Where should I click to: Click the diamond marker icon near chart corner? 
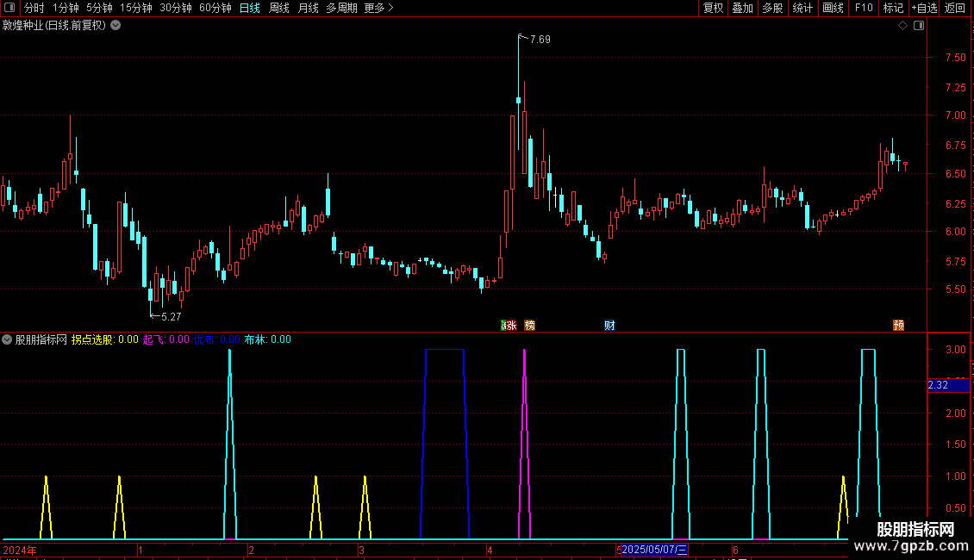pos(902,26)
